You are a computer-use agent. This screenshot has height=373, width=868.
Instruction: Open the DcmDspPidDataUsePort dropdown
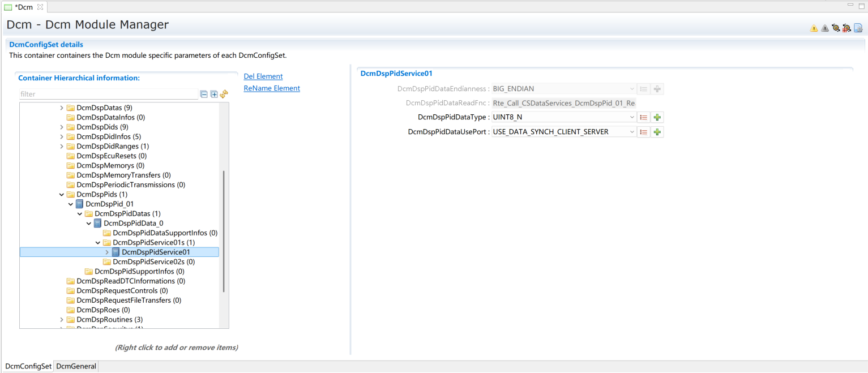click(632, 132)
